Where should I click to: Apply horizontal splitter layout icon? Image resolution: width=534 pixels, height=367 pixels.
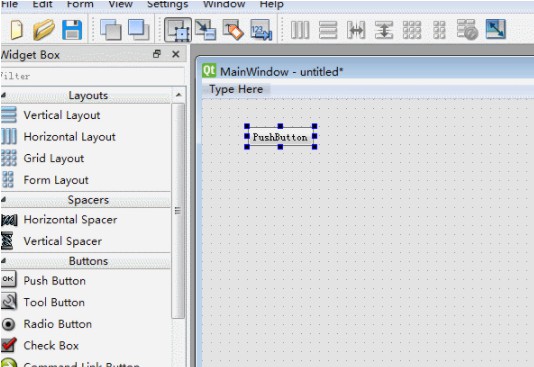pos(356,30)
